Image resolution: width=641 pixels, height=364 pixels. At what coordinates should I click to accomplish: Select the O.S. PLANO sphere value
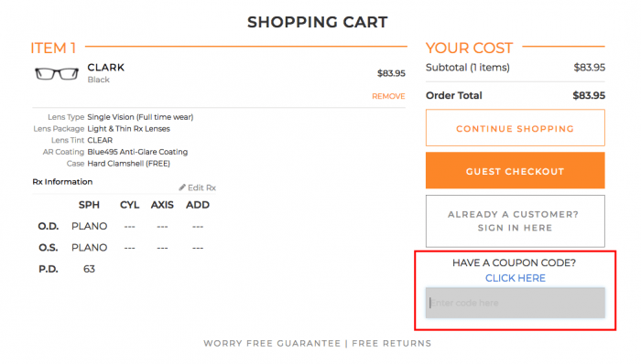click(x=89, y=248)
